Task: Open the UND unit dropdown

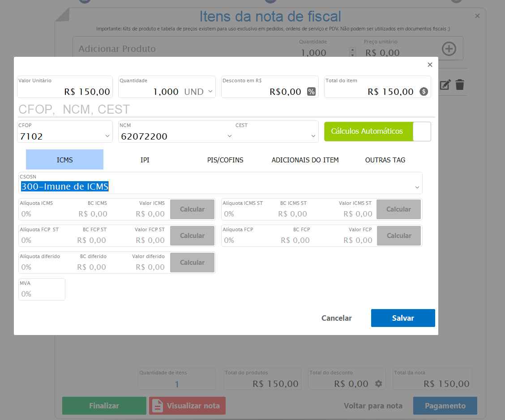Action: 211,92
